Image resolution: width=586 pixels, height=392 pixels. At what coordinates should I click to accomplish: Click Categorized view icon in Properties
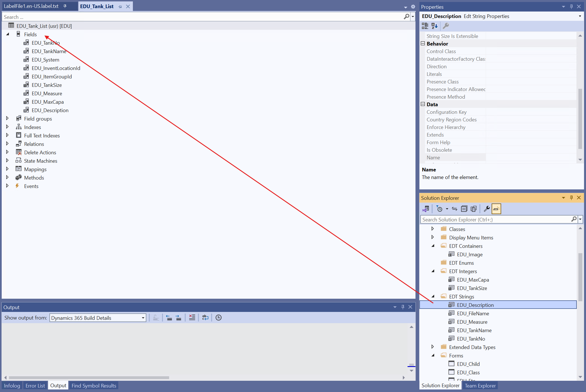point(425,26)
